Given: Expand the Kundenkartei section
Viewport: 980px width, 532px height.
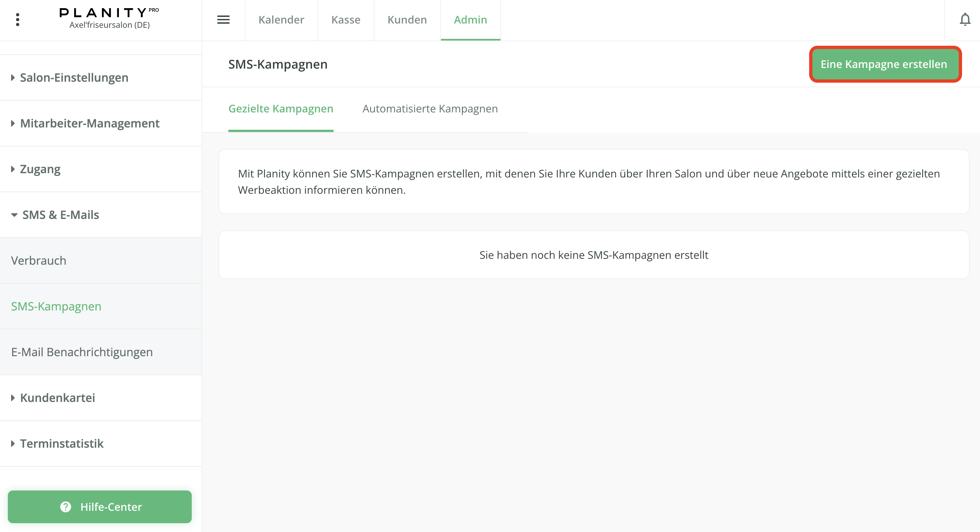Looking at the screenshot, I should [57, 398].
